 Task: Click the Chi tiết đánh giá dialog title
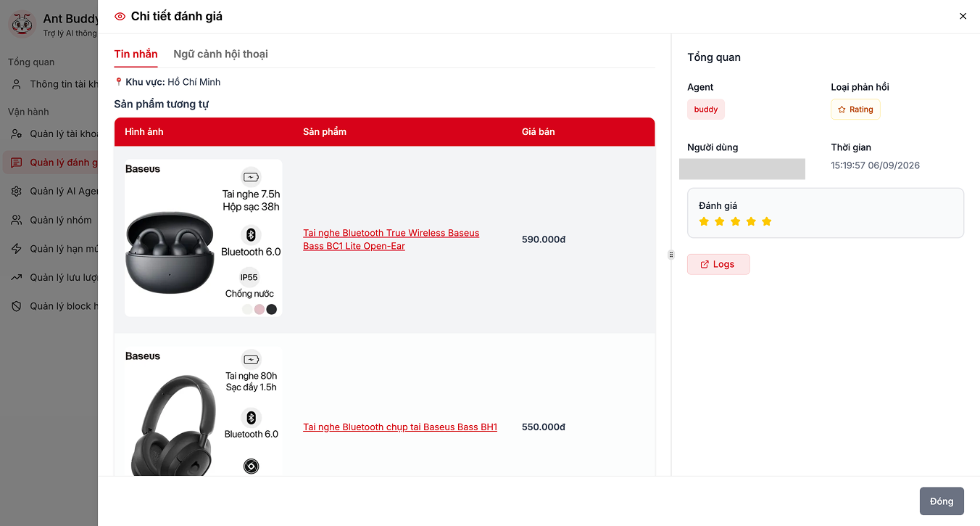(x=177, y=16)
